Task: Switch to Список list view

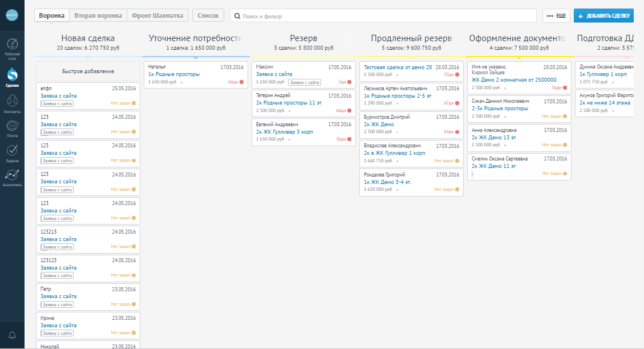Action: click(208, 15)
